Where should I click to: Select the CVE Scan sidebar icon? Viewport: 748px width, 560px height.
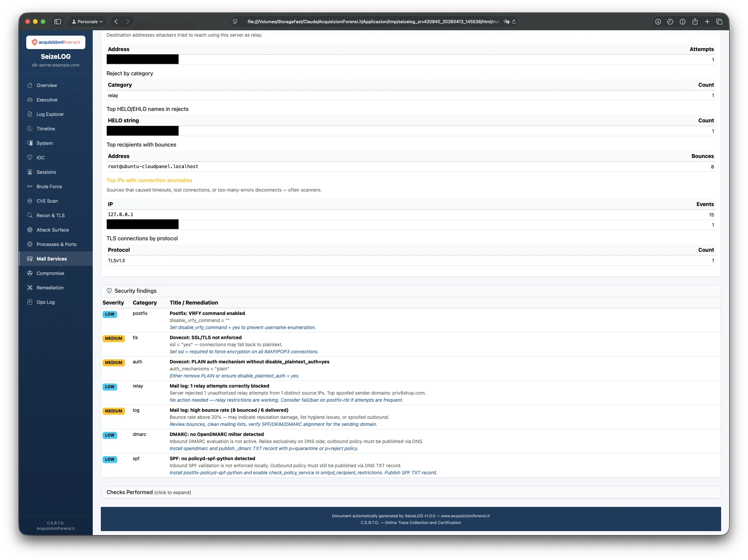click(x=30, y=201)
